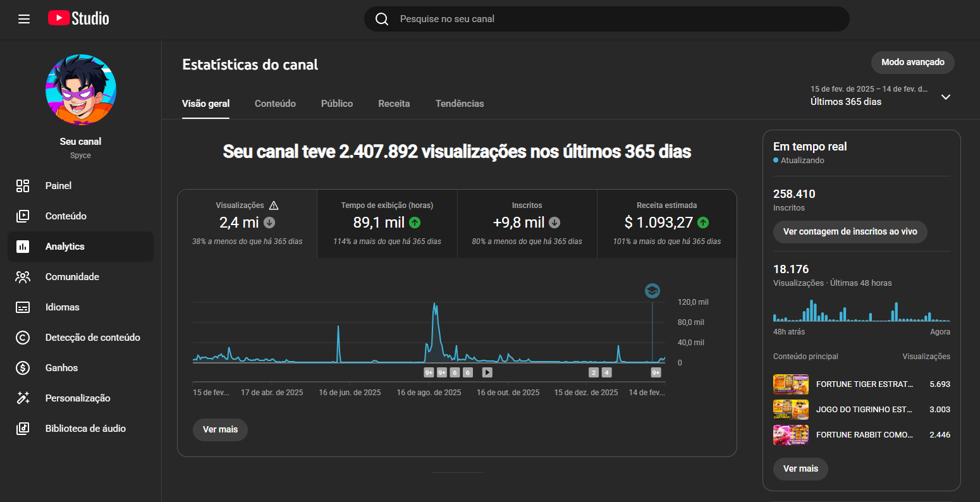The width and height of the screenshot is (980, 502).
Task: Click the "Spyce" channel name
Action: pyautogui.click(x=81, y=156)
